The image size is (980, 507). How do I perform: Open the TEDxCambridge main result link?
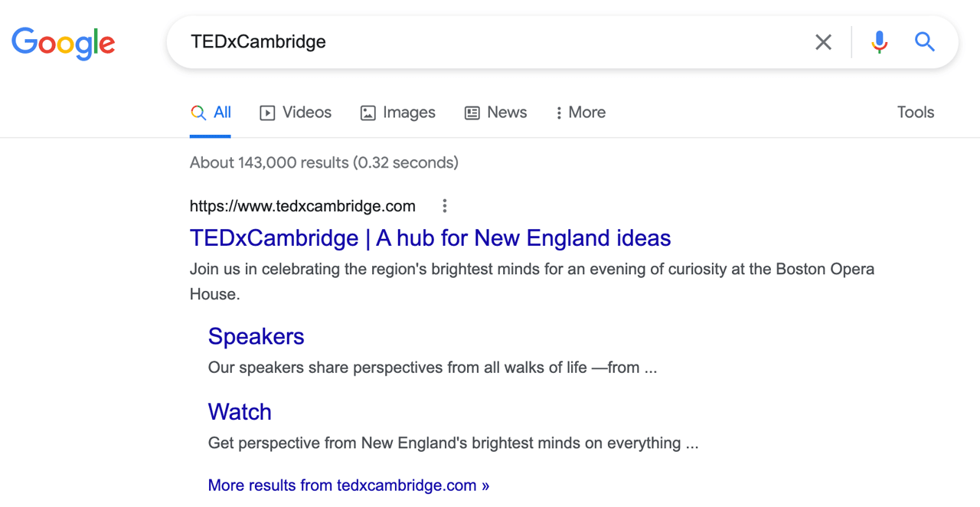pos(430,238)
